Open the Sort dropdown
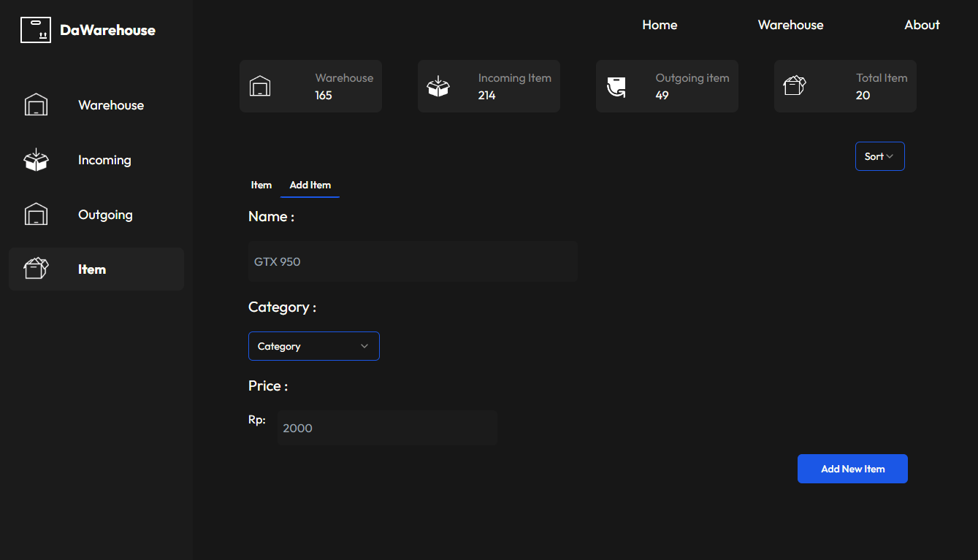Image resolution: width=978 pixels, height=560 pixels. (x=879, y=156)
